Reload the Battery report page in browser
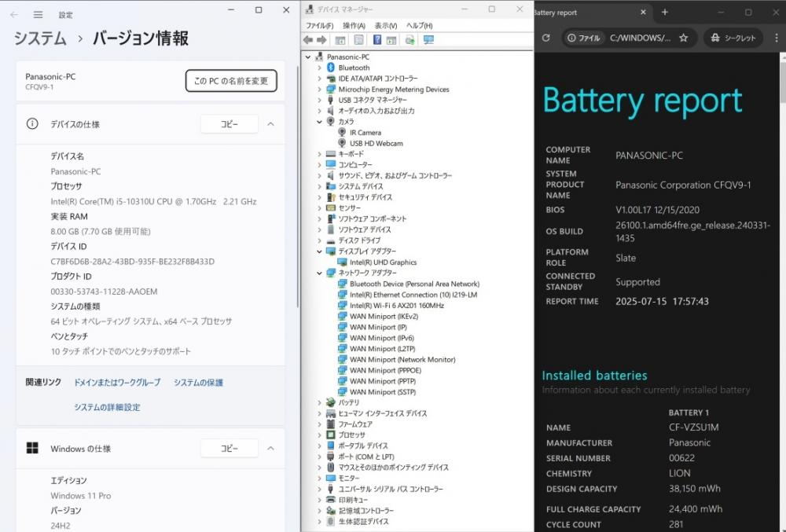Screen dimensions: 786x532 [546, 38]
